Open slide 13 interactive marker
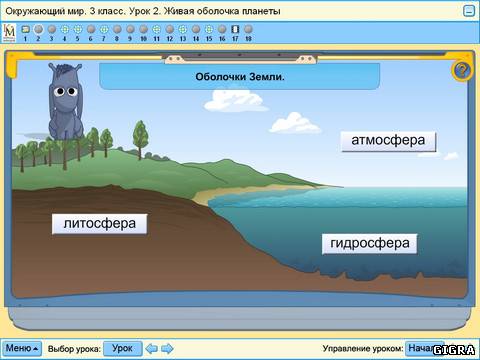Screen dimensions: 480x360 (182, 29)
